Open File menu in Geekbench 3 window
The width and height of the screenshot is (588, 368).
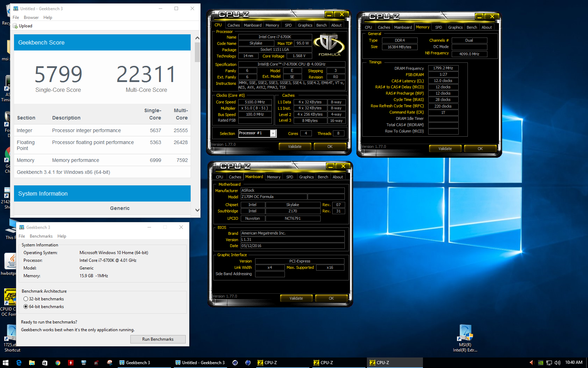pyautogui.click(x=22, y=236)
